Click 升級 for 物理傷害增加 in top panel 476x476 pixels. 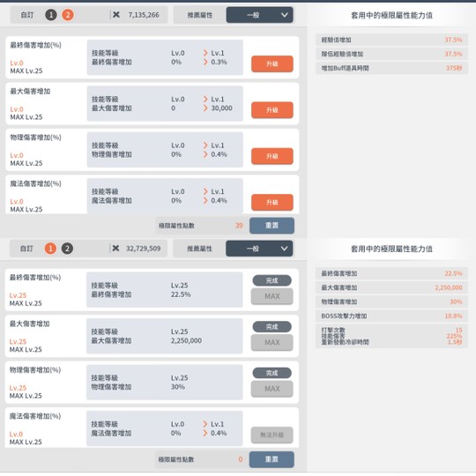(272, 156)
